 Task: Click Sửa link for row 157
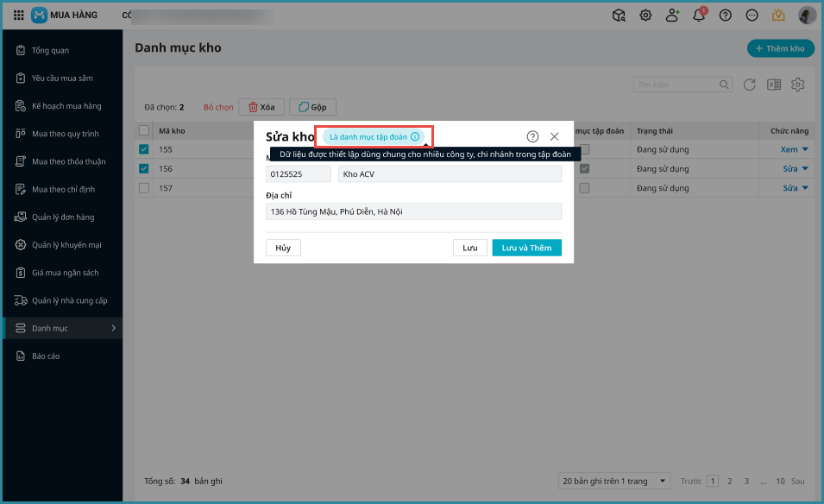(x=790, y=188)
